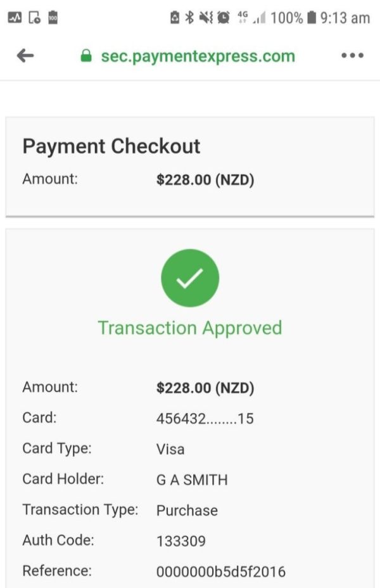The height and width of the screenshot is (588, 380).
Task: Open the three-dot browser menu
Action: click(352, 56)
